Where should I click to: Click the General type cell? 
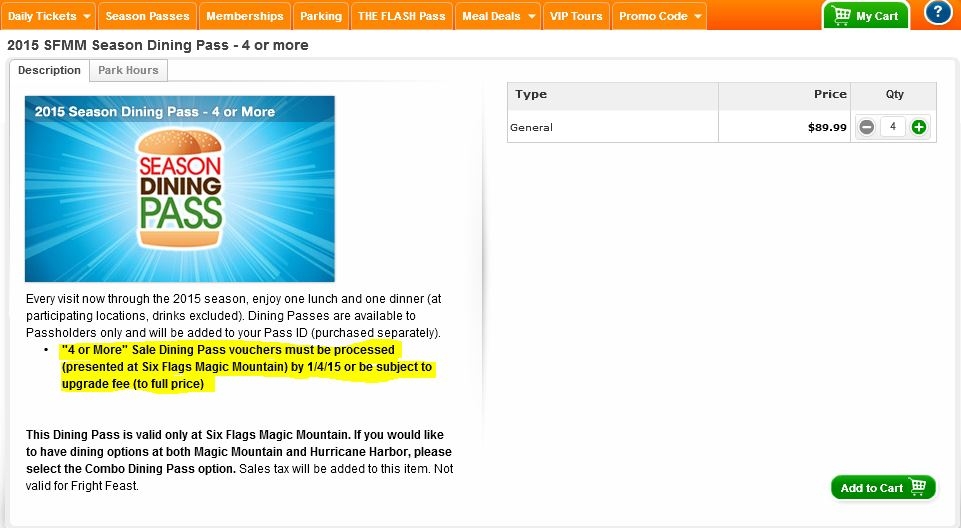[x=613, y=127]
